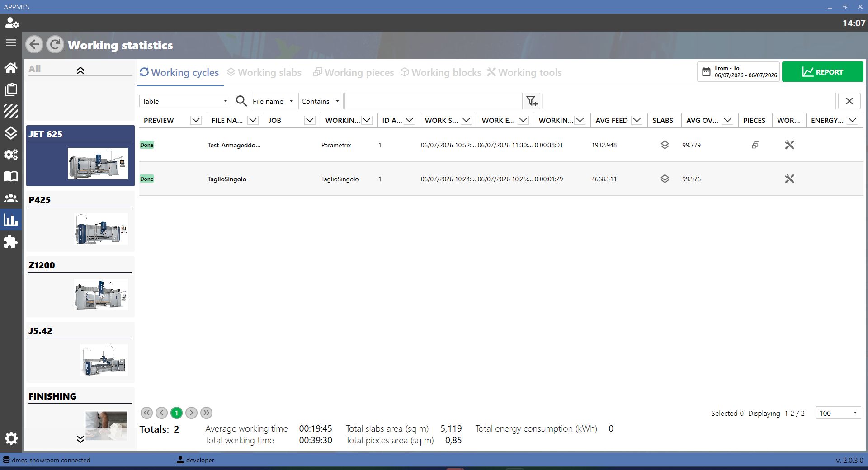Select the J5.42 machine card
This screenshot has width=868, height=470.
click(80, 352)
